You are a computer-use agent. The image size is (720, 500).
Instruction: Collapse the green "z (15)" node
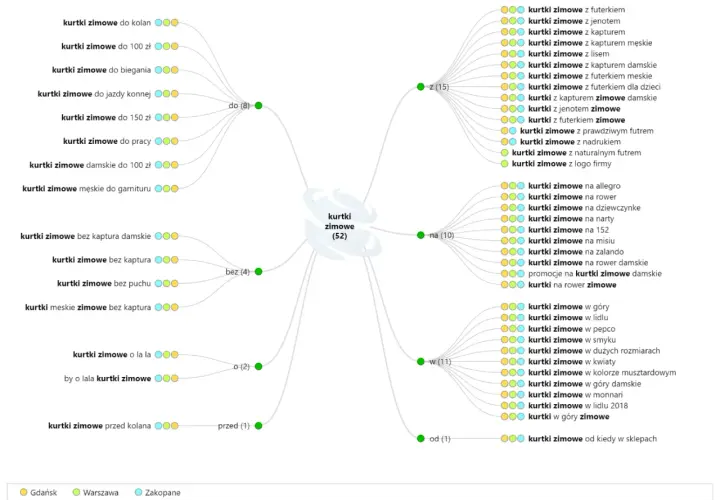(x=421, y=87)
